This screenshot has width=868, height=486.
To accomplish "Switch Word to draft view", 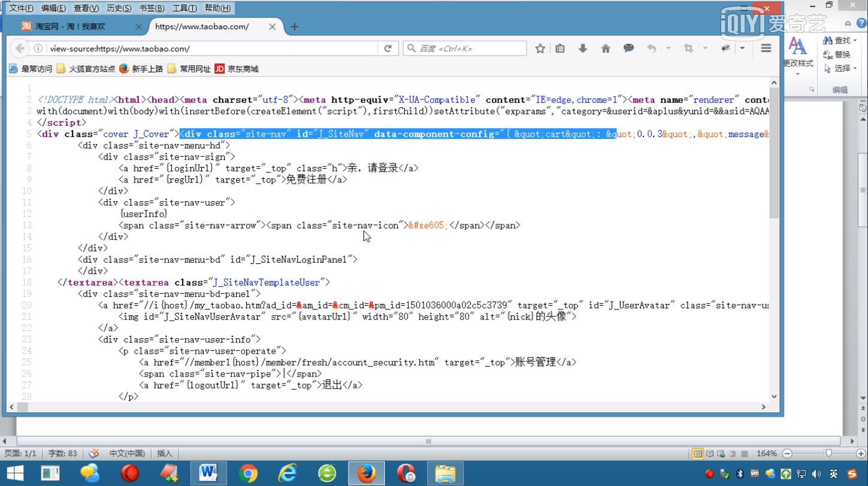I will pos(745,454).
